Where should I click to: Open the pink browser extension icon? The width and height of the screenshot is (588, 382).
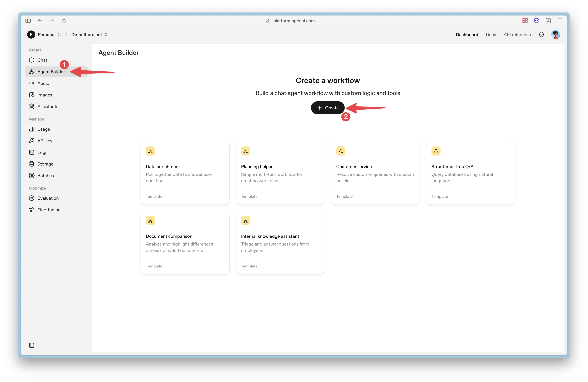click(x=525, y=21)
